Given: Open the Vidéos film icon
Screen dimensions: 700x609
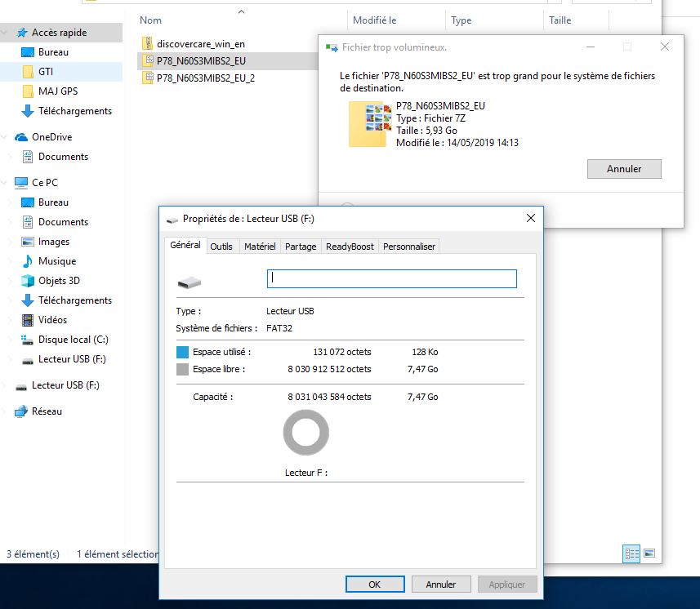Looking at the screenshot, I should [x=28, y=320].
